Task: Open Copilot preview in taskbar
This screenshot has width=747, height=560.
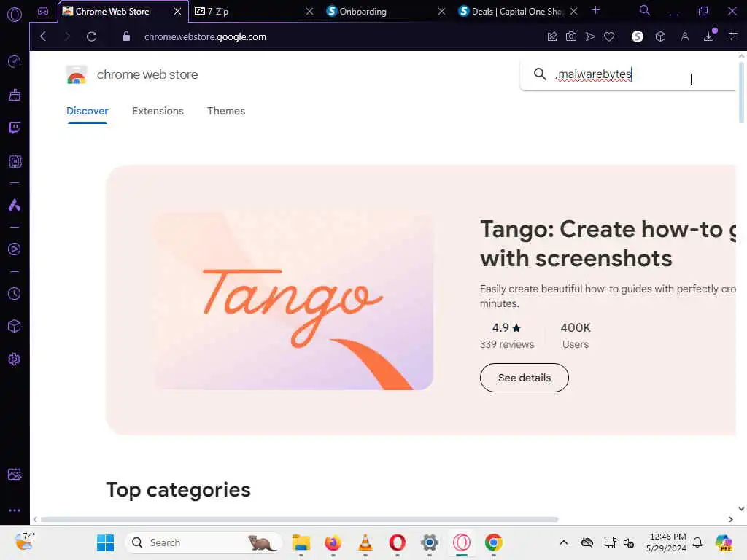Action: [x=724, y=542]
